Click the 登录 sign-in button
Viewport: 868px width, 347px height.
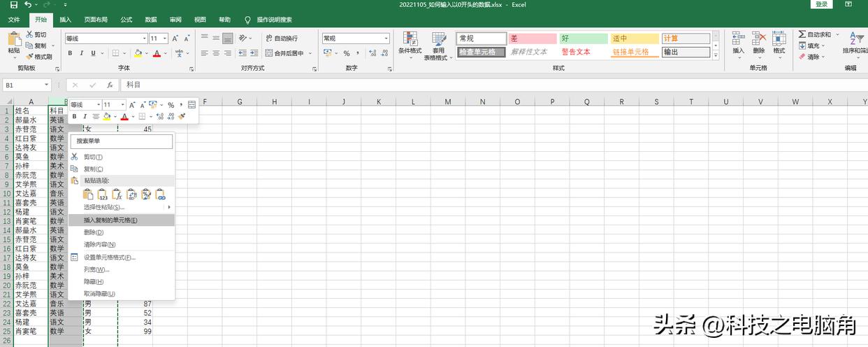coord(821,4)
